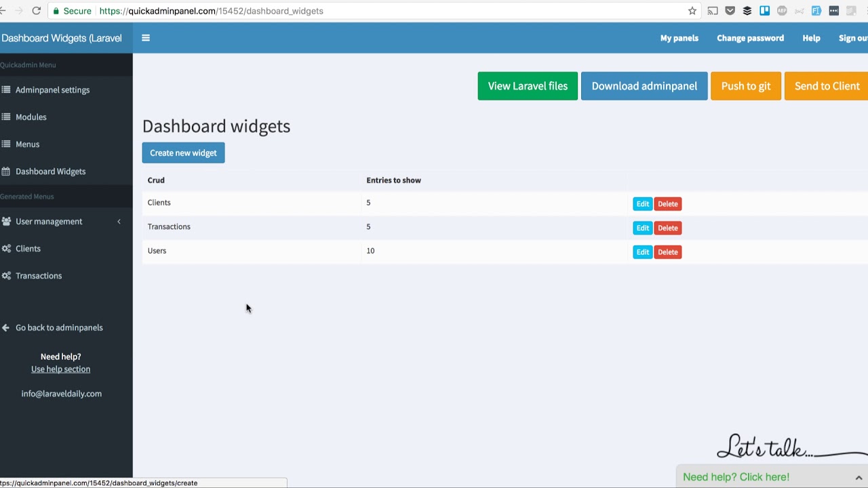Open the Use help section link
Image resolution: width=868 pixels, height=488 pixels.
[x=60, y=369]
